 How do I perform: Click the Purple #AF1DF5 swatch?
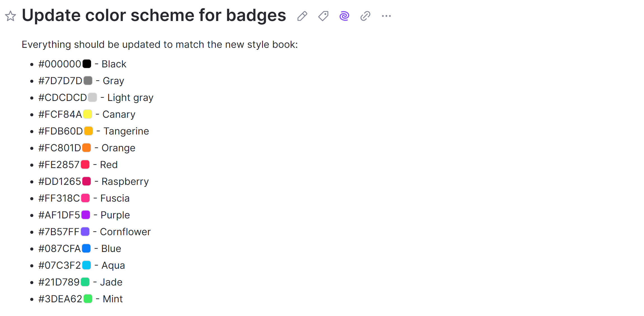pyautogui.click(x=86, y=215)
